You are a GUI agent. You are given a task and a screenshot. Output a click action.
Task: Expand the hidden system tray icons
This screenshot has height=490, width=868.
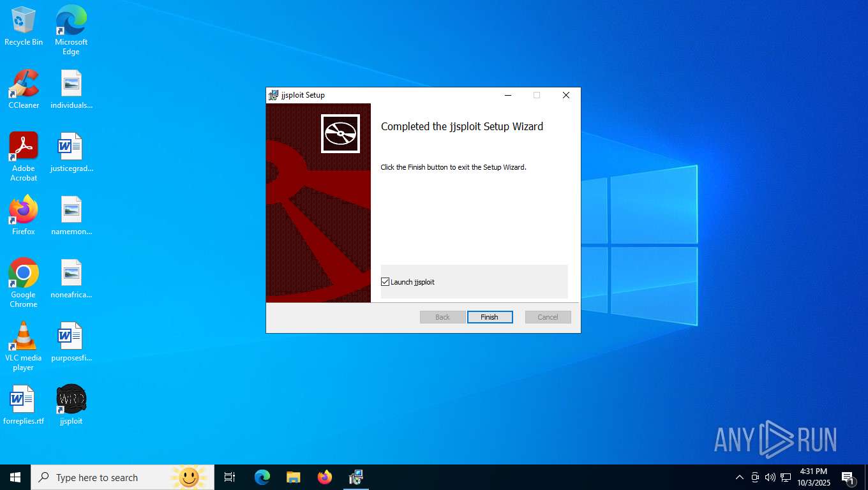click(740, 477)
